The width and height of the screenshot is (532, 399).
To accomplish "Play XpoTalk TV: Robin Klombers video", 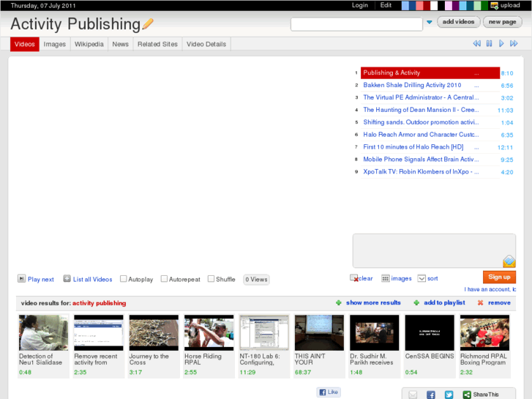I will pos(421,171).
